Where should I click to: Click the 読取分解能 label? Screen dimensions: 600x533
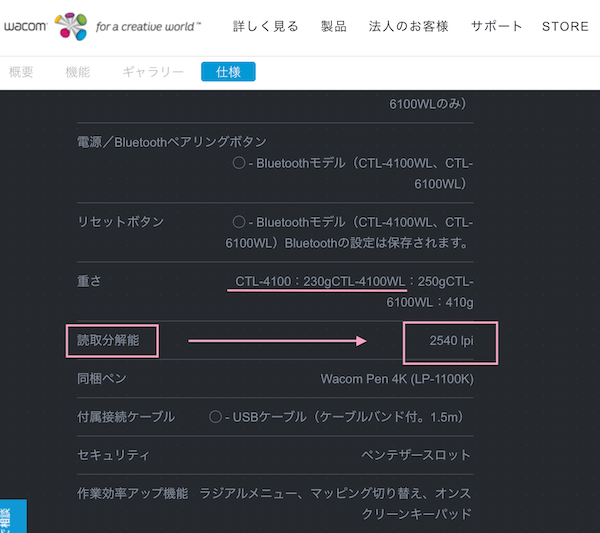(108, 340)
